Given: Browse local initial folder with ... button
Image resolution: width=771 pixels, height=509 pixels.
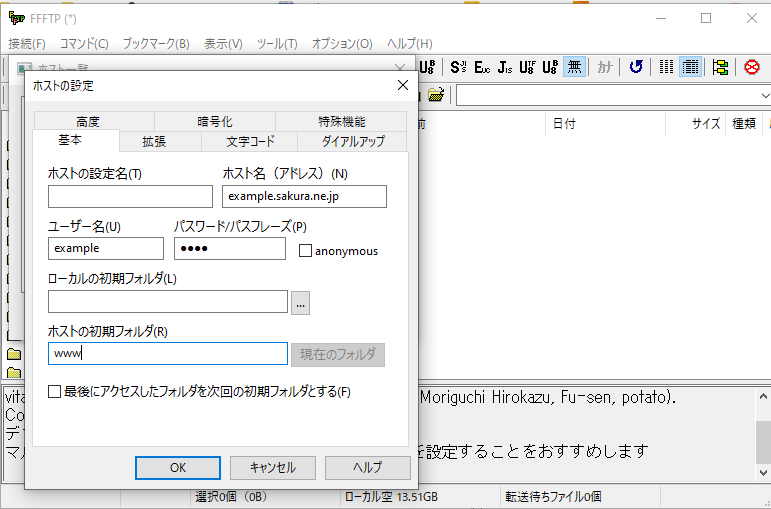Looking at the screenshot, I should click(x=300, y=302).
